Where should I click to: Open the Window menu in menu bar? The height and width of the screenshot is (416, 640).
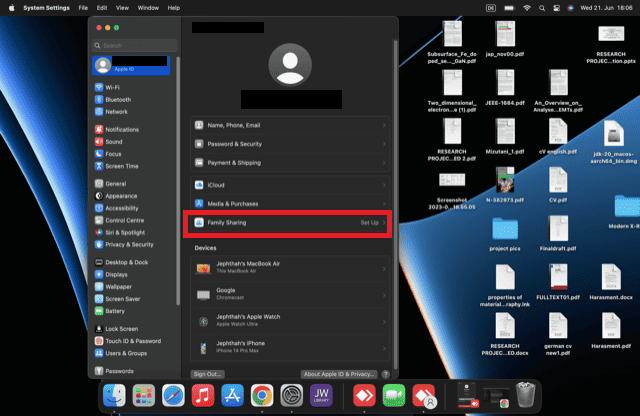tap(147, 7)
